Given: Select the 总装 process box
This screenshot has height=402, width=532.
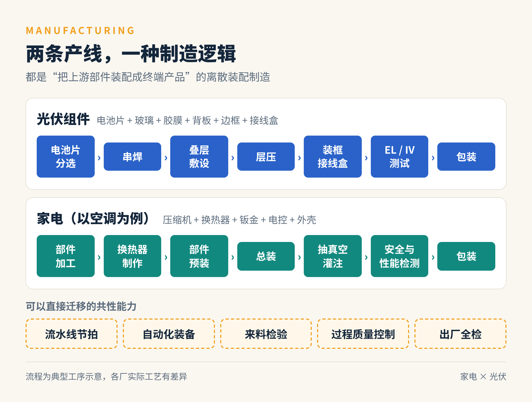Looking at the screenshot, I should point(266,256).
